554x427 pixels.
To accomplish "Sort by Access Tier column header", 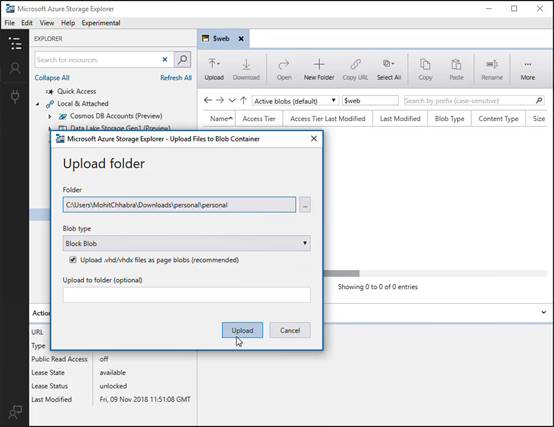I will 259,119.
